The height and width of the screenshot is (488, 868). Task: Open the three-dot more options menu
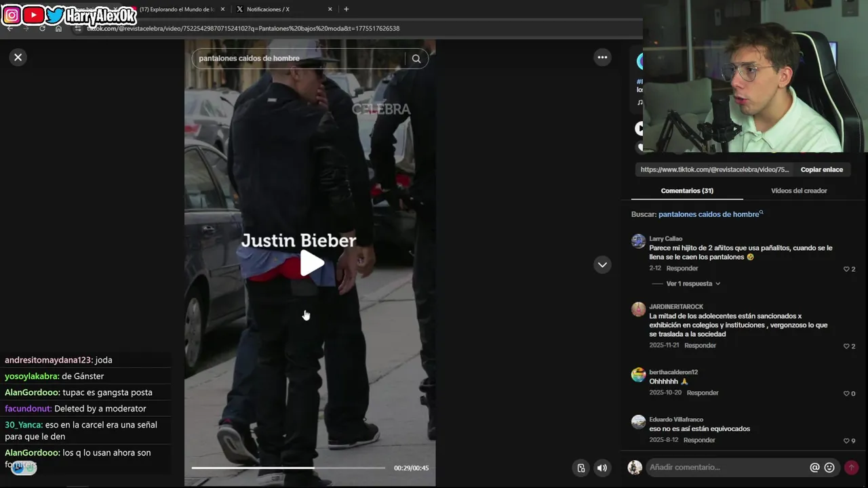[x=602, y=58]
